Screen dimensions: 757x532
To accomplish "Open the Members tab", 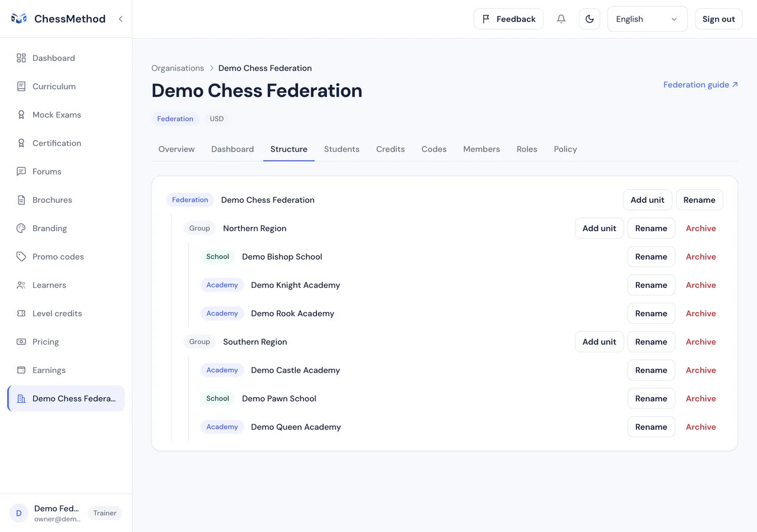I will tap(481, 149).
